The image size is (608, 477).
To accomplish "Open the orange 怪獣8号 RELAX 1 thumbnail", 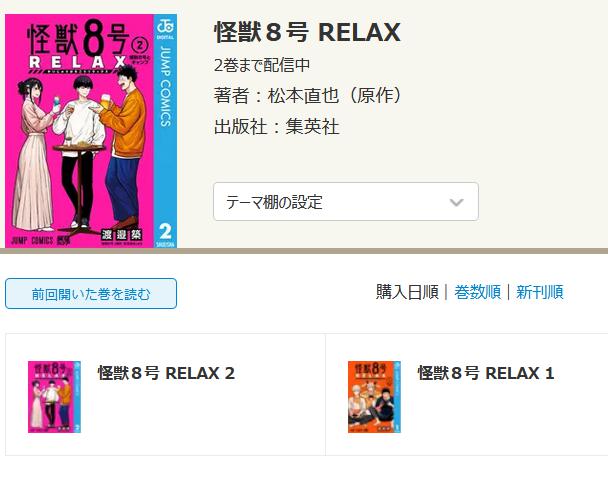I will point(374,397).
